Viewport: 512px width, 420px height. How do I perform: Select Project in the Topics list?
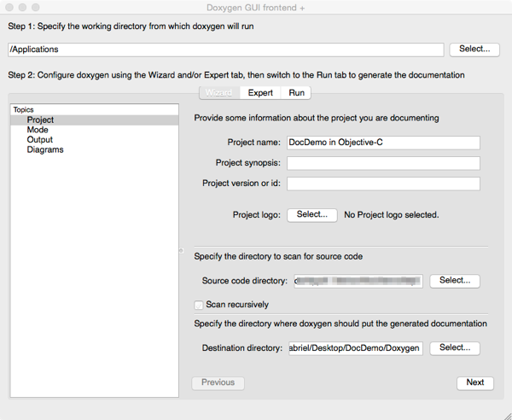tap(40, 120)
